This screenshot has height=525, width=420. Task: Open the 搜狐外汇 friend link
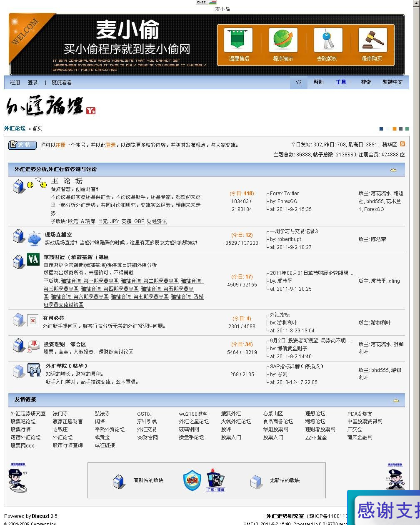[x=231, y=414]
